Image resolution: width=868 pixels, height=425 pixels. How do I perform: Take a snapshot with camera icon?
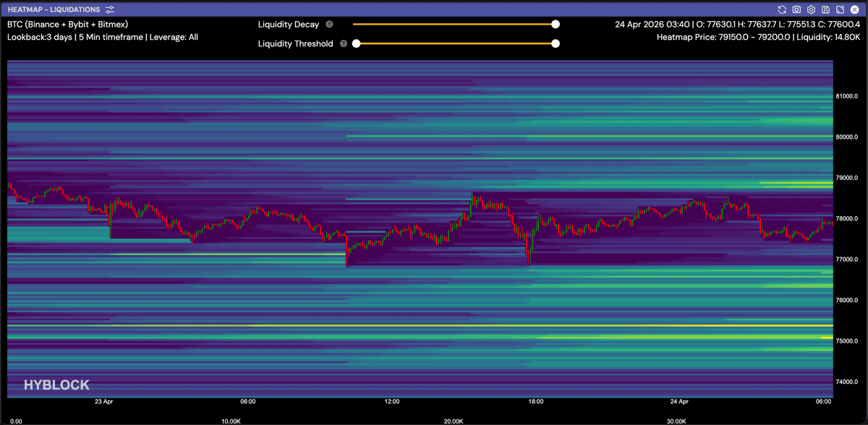click(x=796, y=9)
